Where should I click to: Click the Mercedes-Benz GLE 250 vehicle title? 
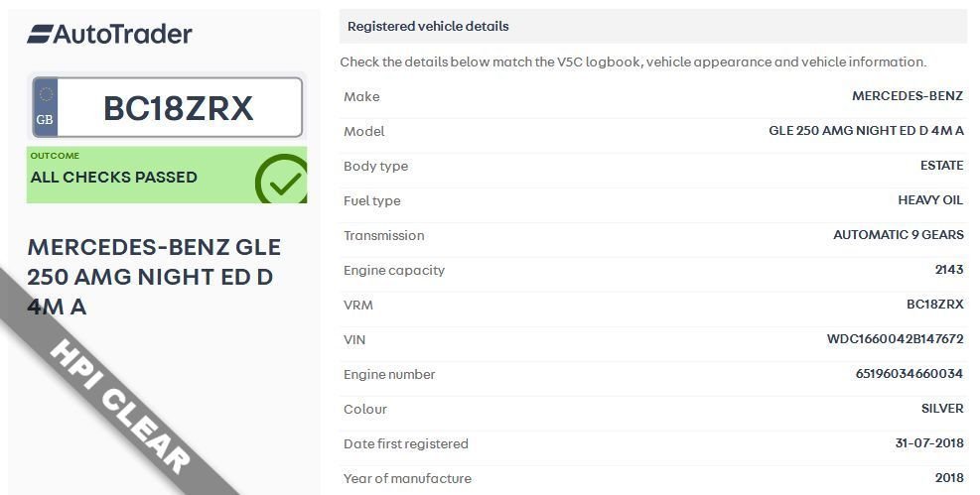pyautogui.click(x=154, y=277)
